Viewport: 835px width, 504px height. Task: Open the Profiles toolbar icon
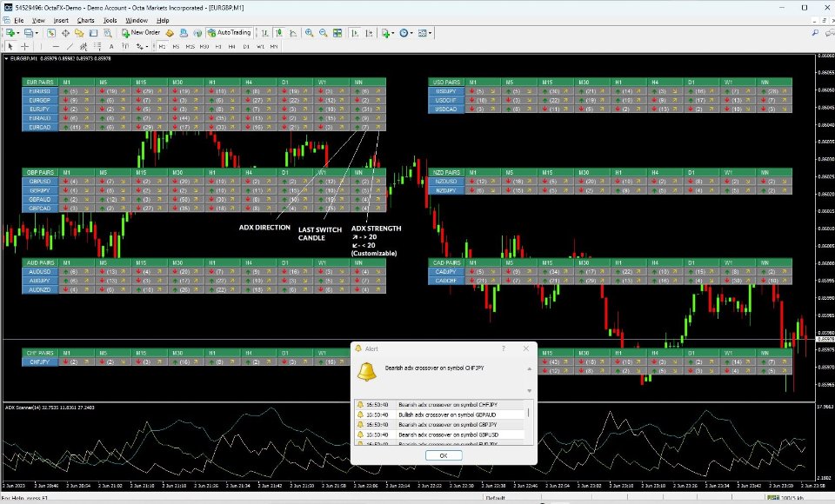[29, 33]
